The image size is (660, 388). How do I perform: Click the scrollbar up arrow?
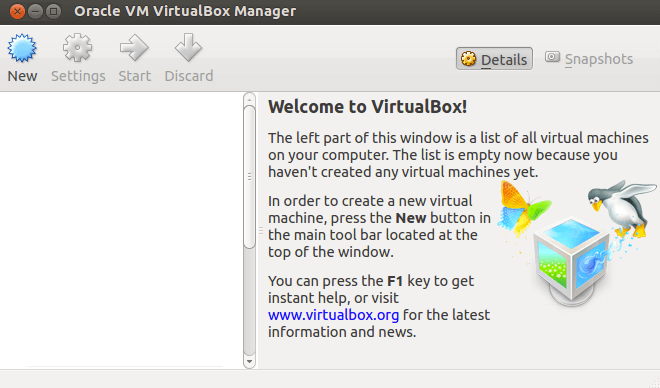coord(249,100)
